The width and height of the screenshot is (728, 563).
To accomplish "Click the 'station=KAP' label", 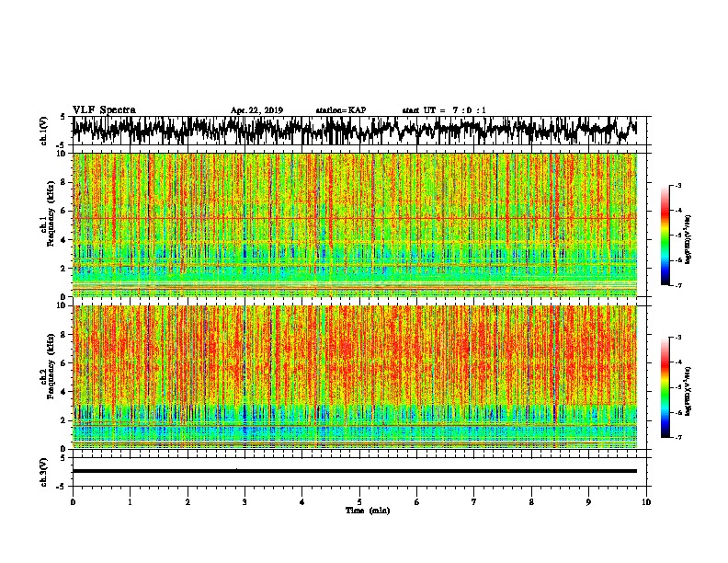I will [341, 110].
